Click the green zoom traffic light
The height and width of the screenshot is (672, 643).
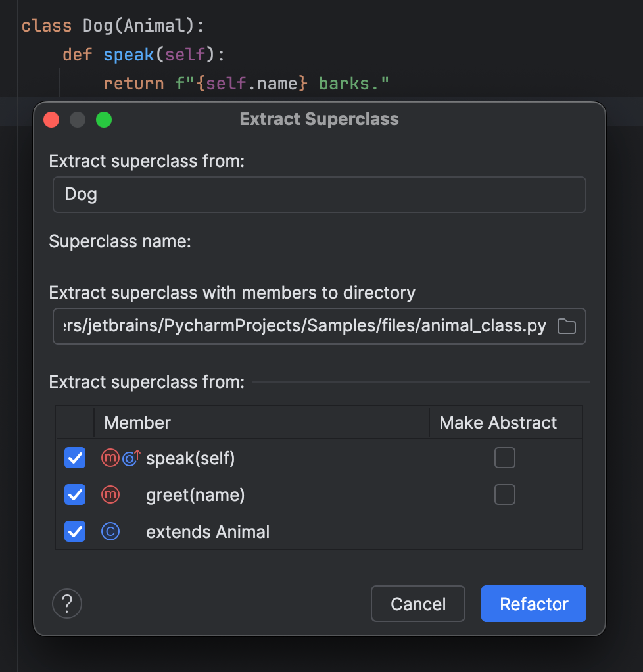(x=103, y=120)
